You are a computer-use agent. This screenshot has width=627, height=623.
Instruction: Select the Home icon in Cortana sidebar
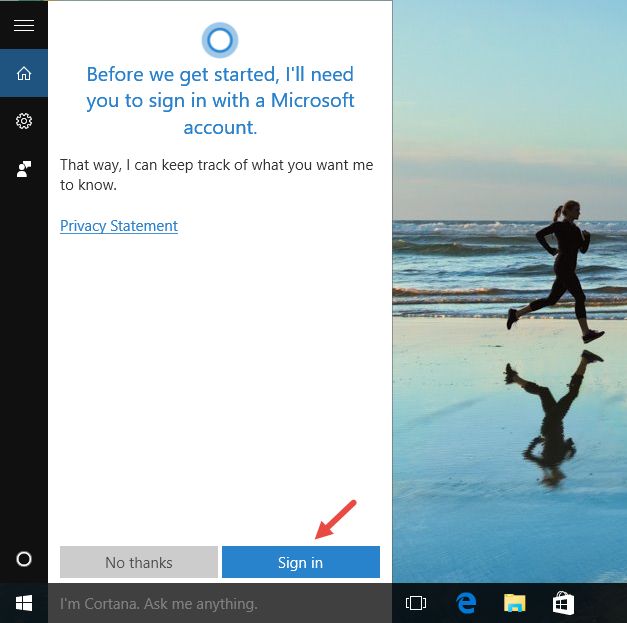[24, 73]
